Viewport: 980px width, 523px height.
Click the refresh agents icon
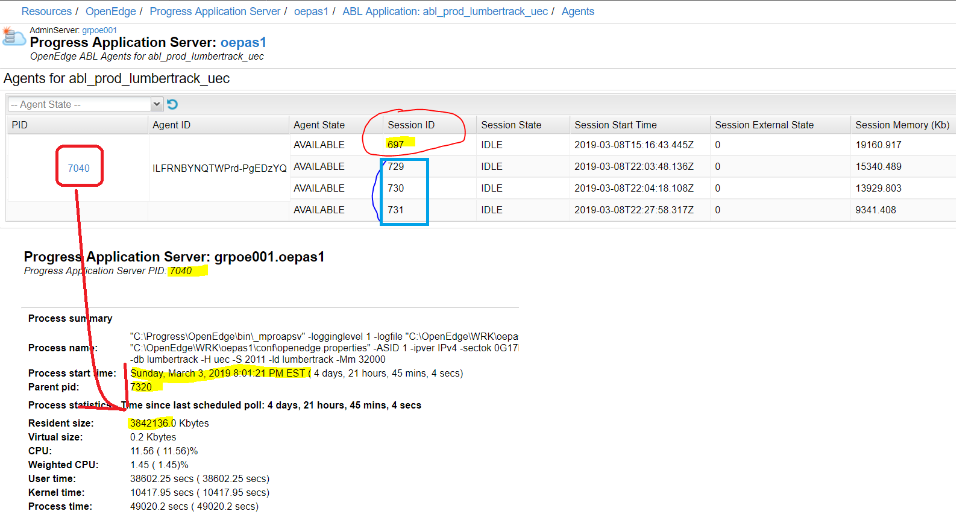pyautogui.click(x=172, y=104)
